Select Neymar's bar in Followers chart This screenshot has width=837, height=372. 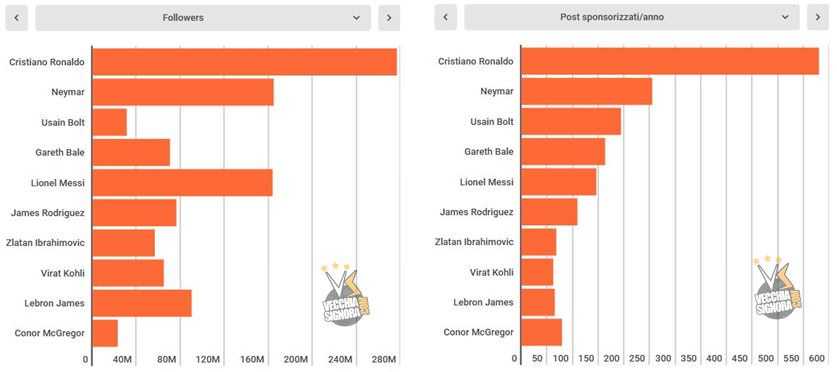pyautogui.click(x=183, y=92)
